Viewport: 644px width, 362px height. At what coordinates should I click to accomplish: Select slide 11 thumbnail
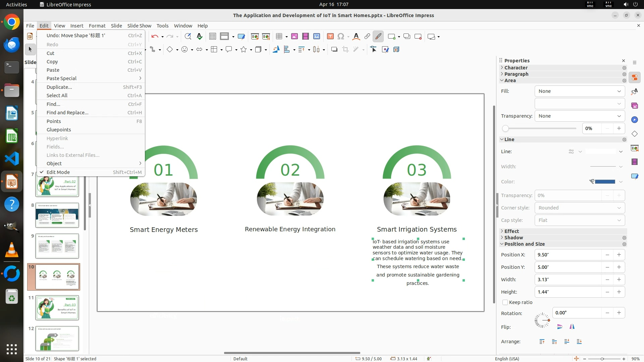57,307
